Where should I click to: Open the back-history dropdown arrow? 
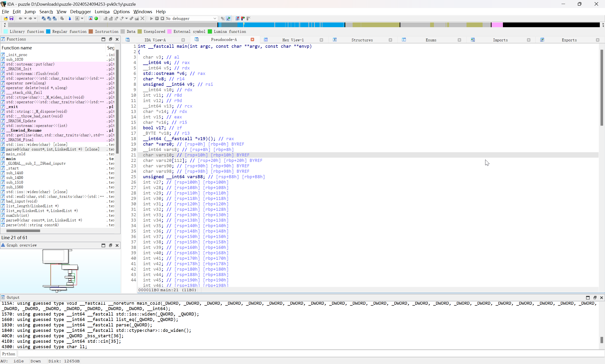[x=25, y=18]
